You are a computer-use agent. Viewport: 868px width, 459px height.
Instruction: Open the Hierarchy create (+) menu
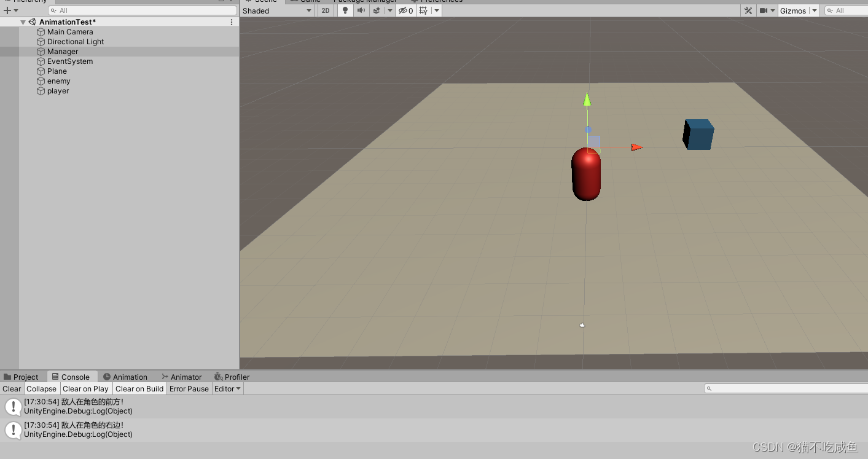pyautogui.click(x=7, y=10)
